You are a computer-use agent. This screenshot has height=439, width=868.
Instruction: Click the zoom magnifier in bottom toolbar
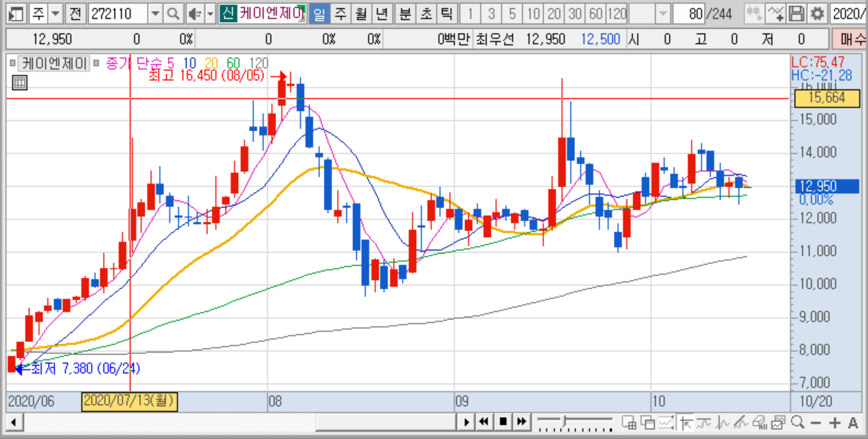click(x=797, y=423)
